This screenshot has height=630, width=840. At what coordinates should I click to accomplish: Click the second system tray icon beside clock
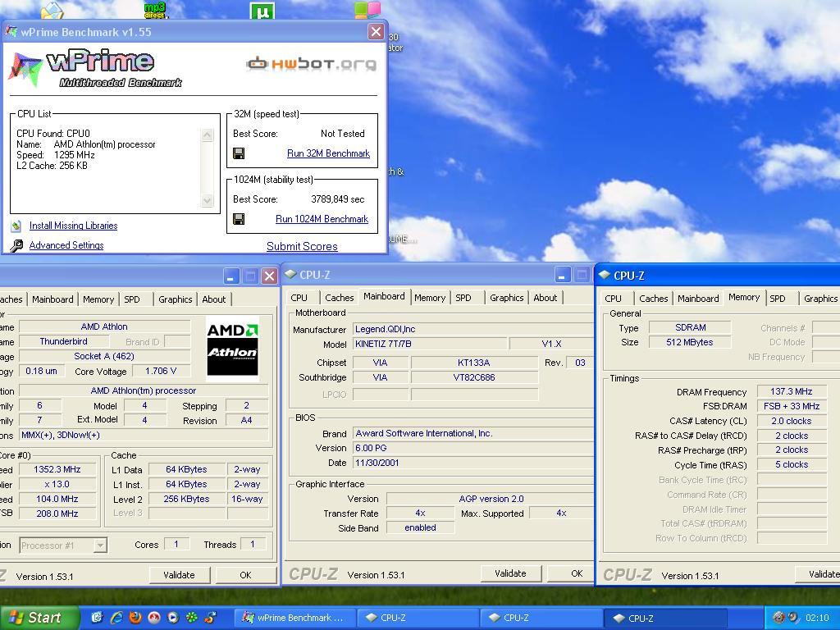click(792, 618)
